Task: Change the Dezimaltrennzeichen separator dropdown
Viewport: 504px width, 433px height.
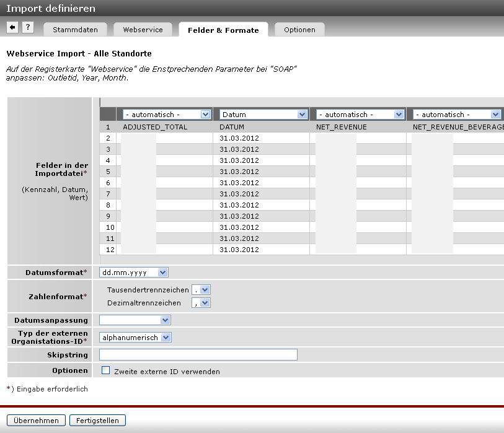Action: [201, 303]
